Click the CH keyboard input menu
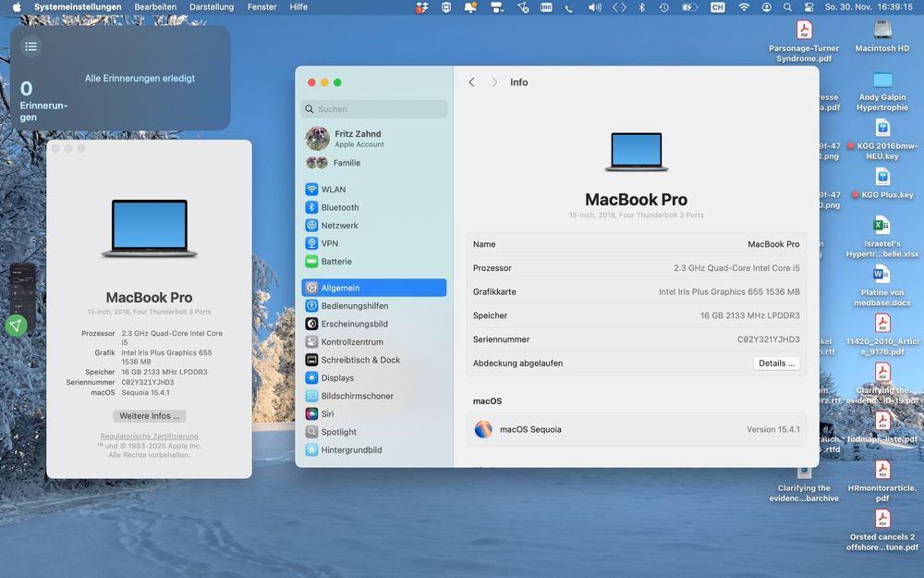Image resolution: width=924 pixels, height=578 pixels. click(x=717, y=7)
